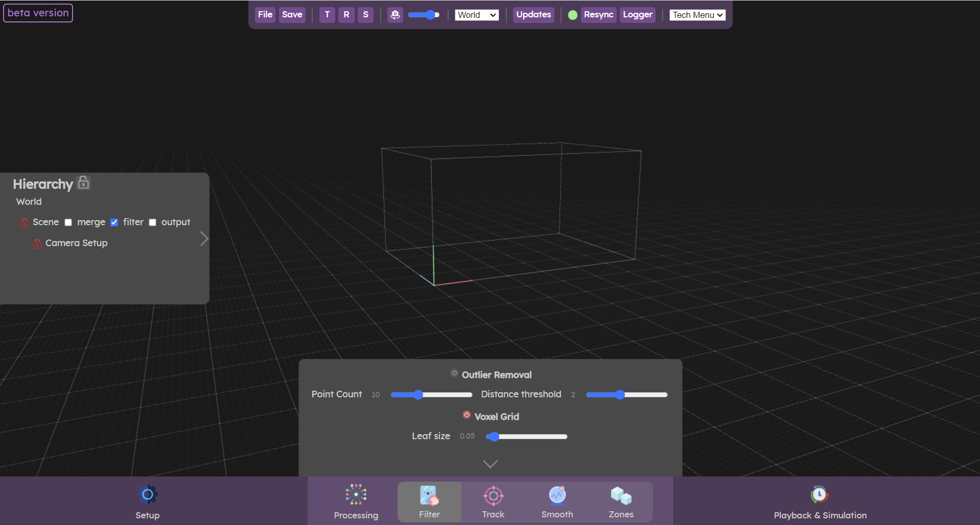Image resolution: width=980 pixels, height=525 pixels.
Task: Open the Smooth panel icon
Action: [557, 495]
